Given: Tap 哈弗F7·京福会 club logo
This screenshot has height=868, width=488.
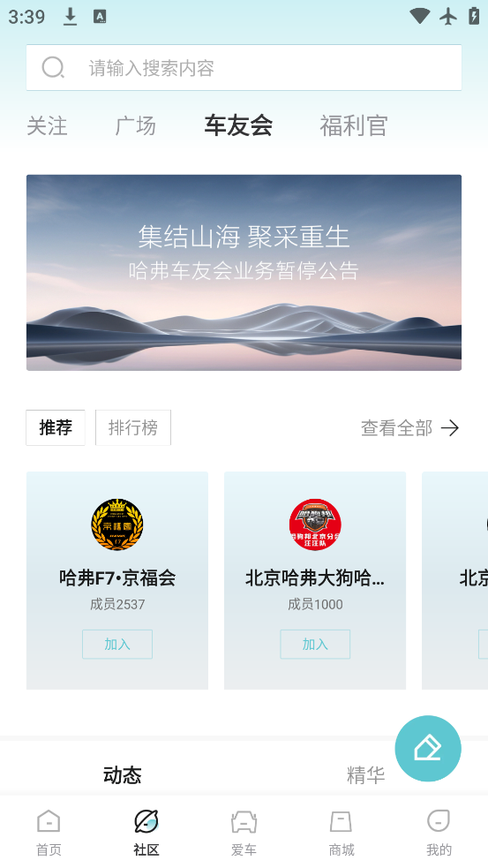Looking at the screenshot, I should coord(117,525).
